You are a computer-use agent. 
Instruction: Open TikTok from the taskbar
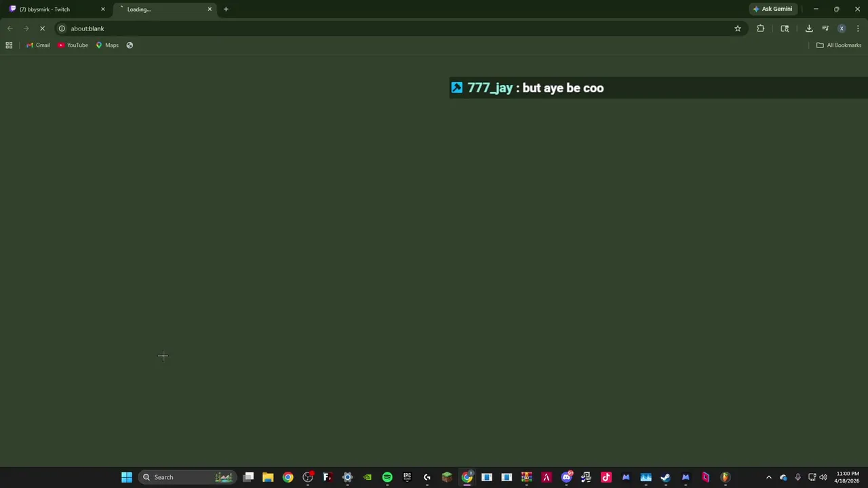pos(606,477)
